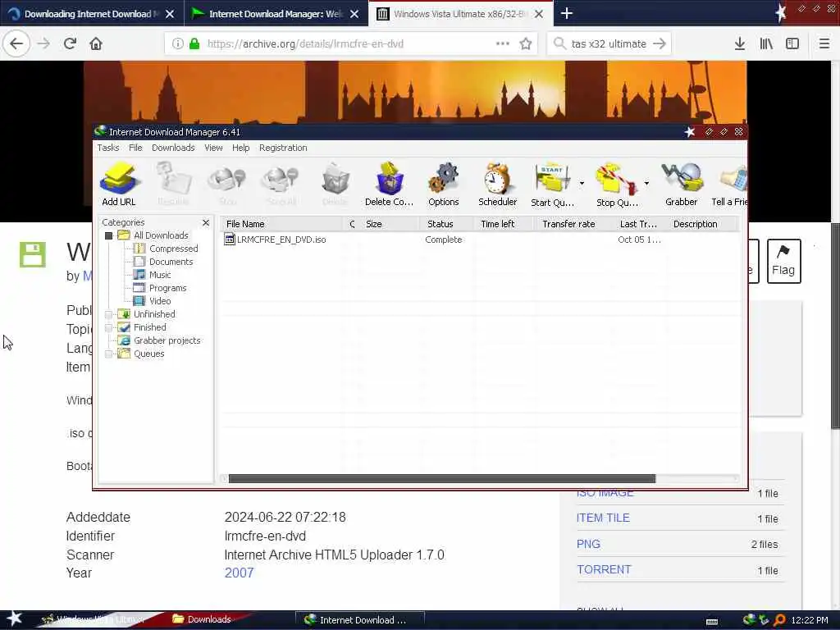Screen dimensions: 840x630
Task: Expand the Unfinished tree node
Action: point(109,314)
